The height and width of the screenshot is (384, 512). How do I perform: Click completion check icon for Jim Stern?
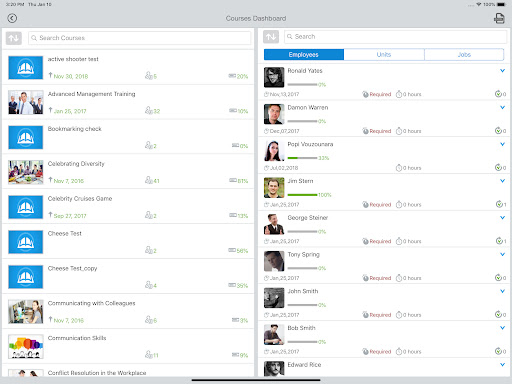point(499,204)
